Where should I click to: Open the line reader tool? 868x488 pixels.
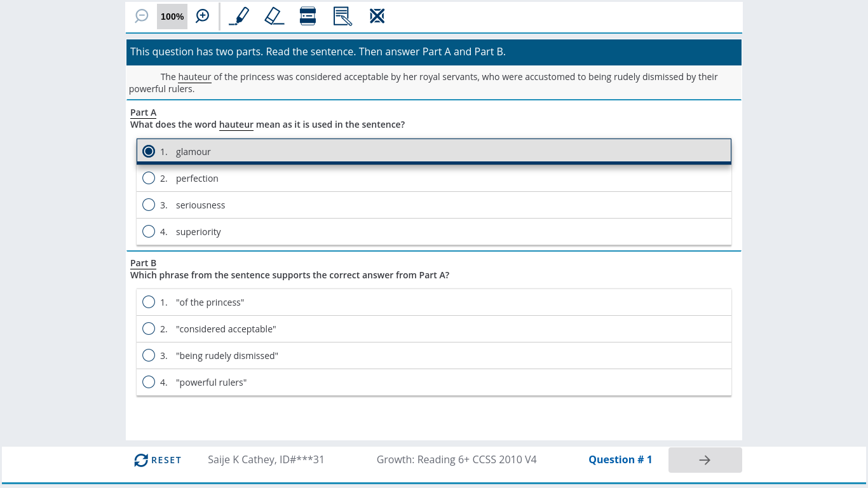(308, 16)
